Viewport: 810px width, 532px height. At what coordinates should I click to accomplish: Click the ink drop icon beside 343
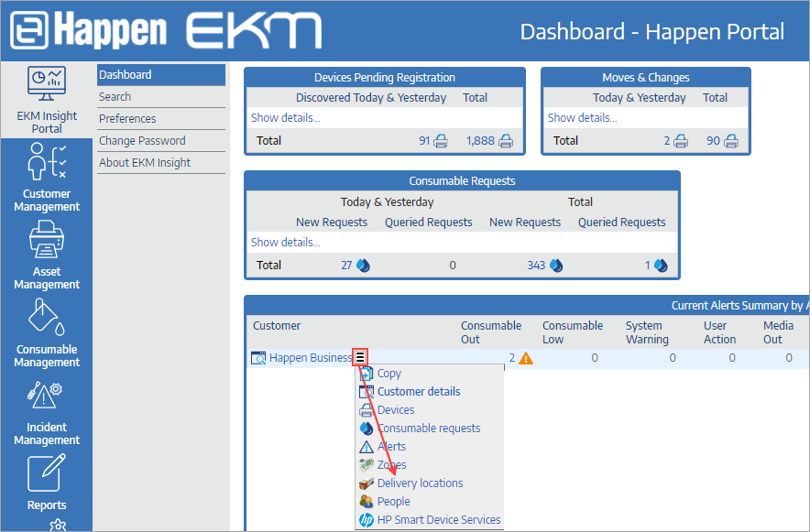pyautogui.click(x=556, y=266)
